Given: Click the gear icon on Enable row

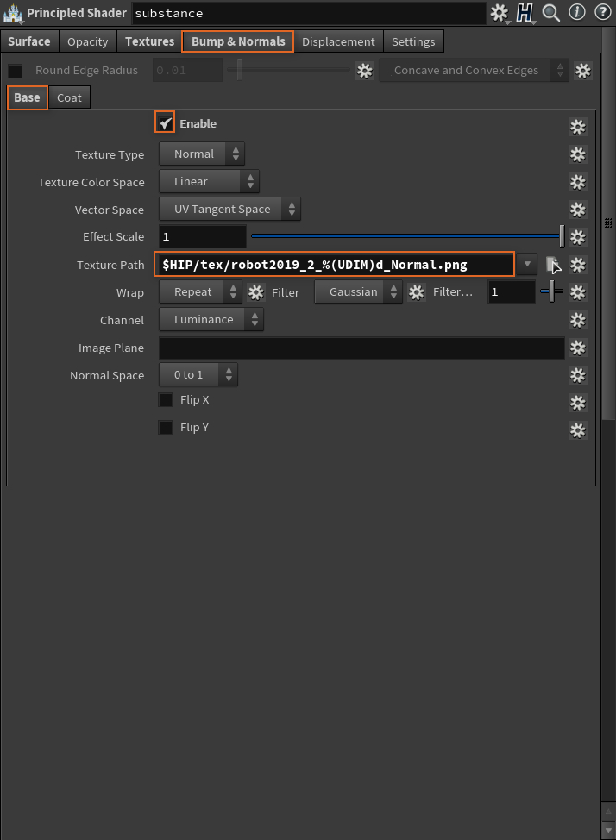Looking at the screenshot, I should point(577,127).
